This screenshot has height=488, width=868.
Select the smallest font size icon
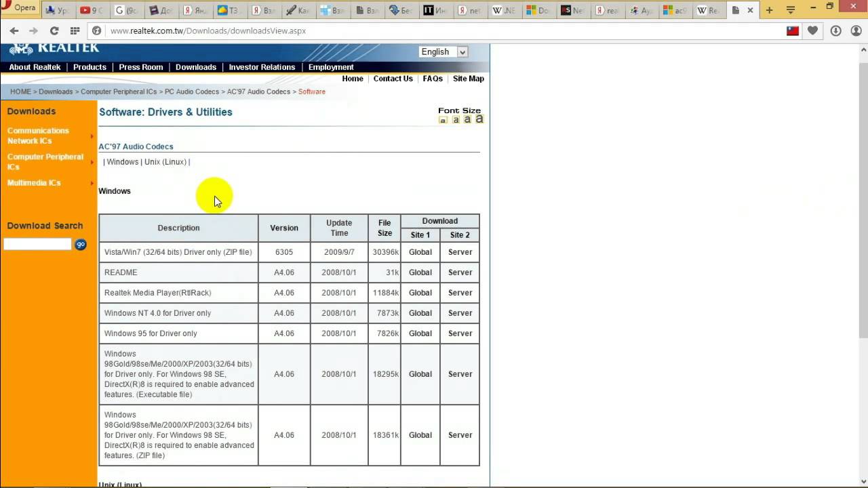(443, 120)
